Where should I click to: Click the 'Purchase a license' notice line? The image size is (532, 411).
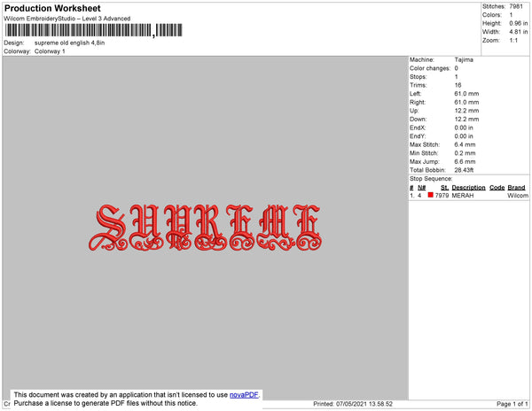point(106,403)
